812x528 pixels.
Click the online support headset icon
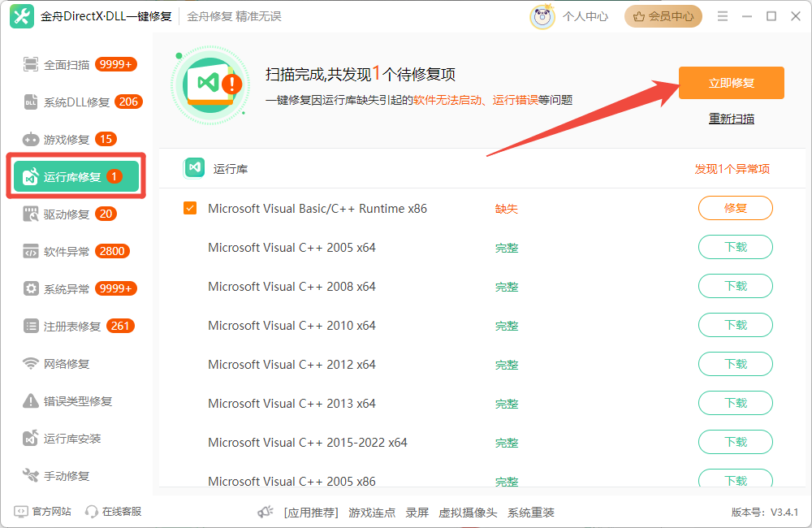[92, 512]
